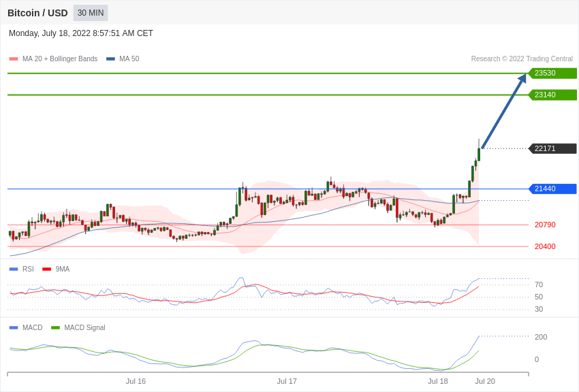Click the MACD 200 axis label
Viewport: 579px width, 392px height.
point(541,337)
